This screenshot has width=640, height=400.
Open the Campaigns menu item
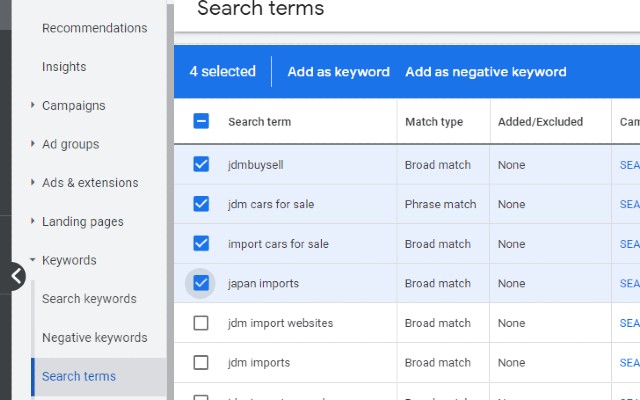tap(73, 106)
